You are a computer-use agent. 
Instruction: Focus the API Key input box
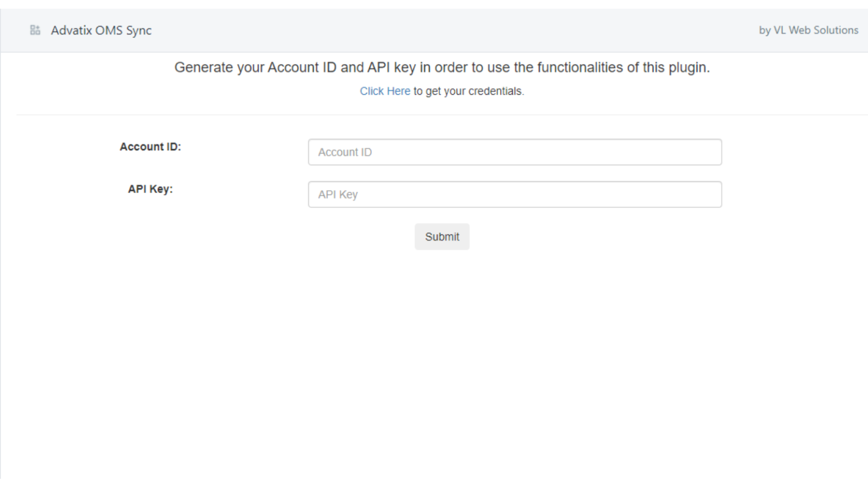coord(514,194)
